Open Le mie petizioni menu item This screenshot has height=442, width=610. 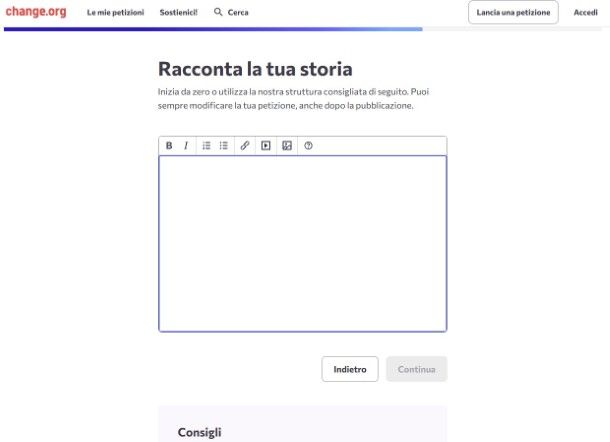pyautogui.click(x=115, y=13)
